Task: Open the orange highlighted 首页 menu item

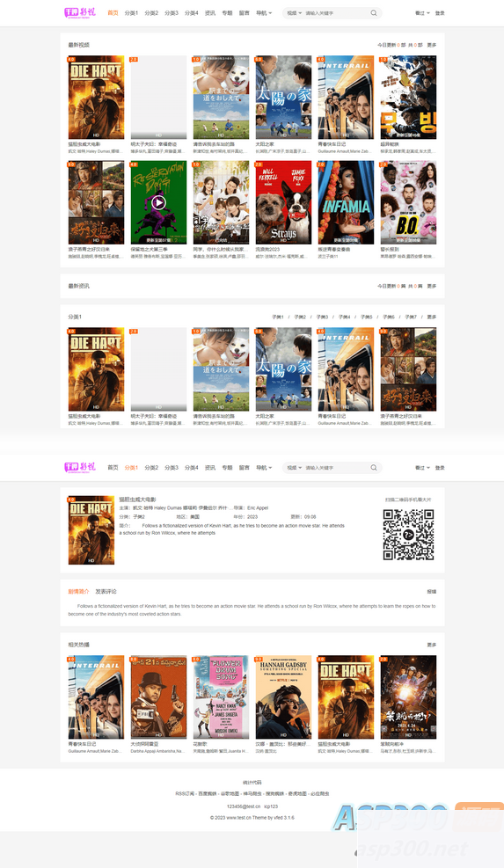Action: click(x=113, y=12)
